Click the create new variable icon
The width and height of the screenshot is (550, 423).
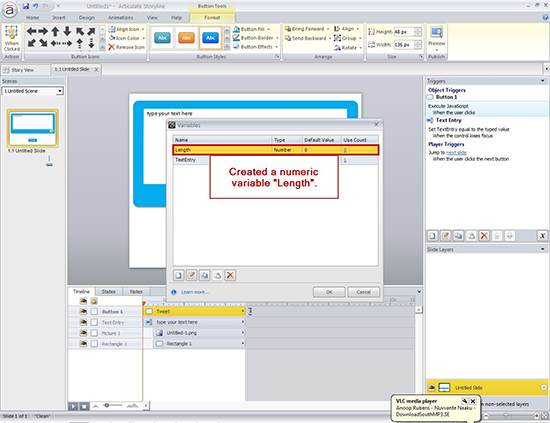point(179,275)
